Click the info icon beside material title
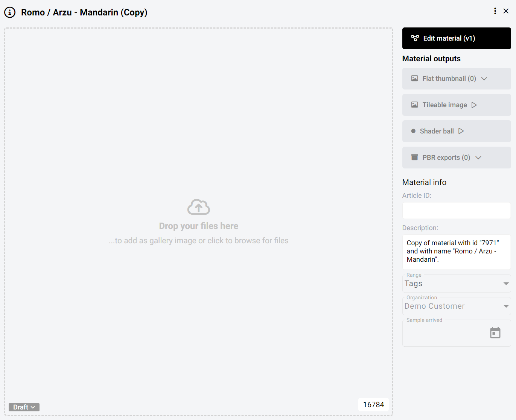 pos(10,12)
